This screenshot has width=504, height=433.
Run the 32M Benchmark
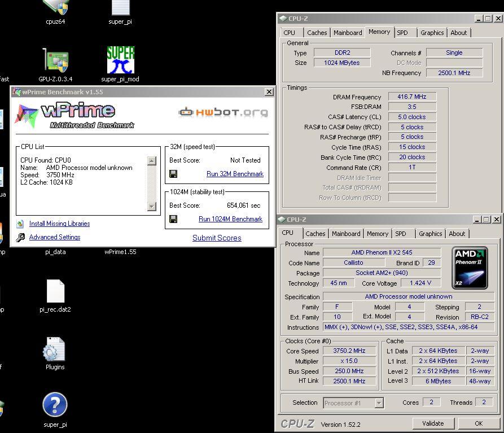pos(235,174)
